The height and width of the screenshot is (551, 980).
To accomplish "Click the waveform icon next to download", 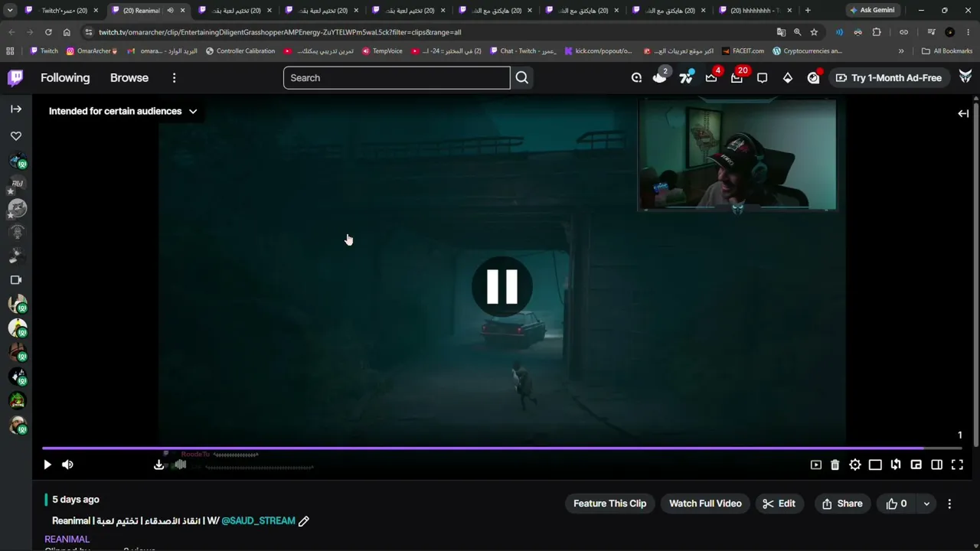I will (x=180, y=465).
